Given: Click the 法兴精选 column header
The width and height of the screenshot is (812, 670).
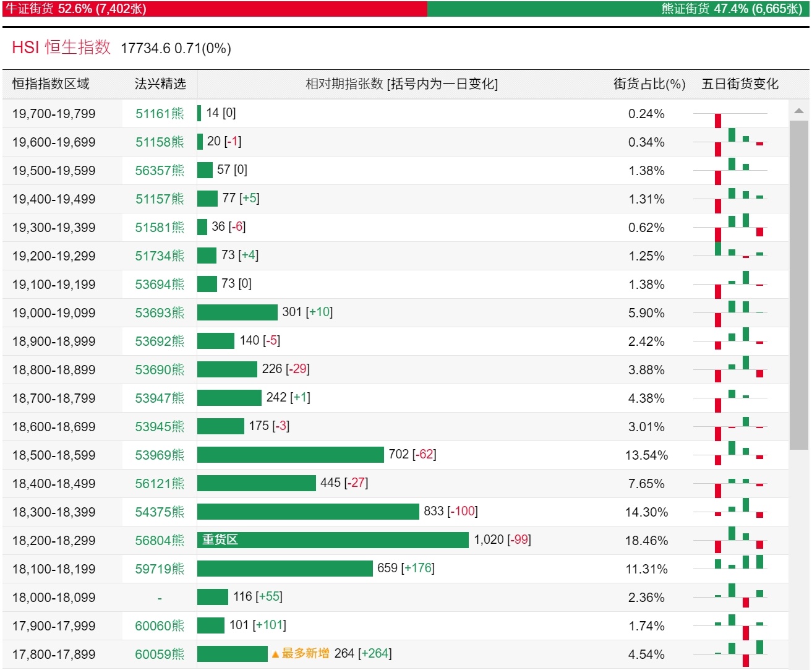Looking at the screenshot, I should (x=160, y=84).
